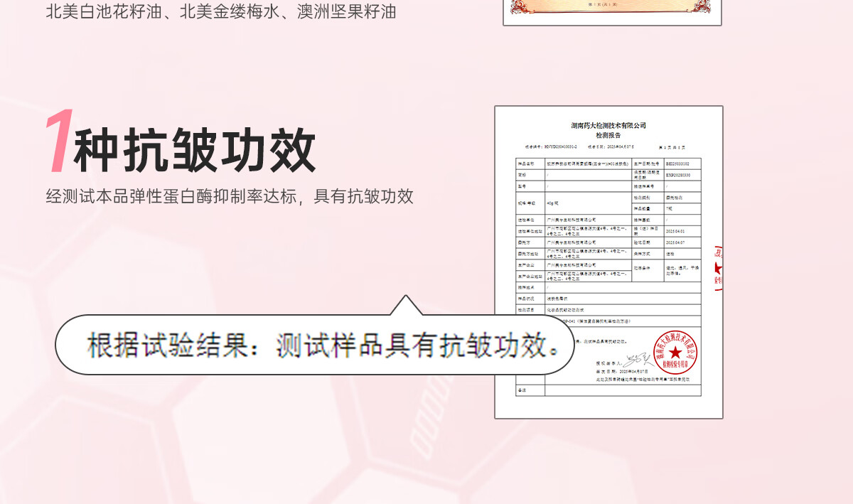
Task: Click the report title 湖南药大检测技术有限公司
Action: (x=608, y=126)
